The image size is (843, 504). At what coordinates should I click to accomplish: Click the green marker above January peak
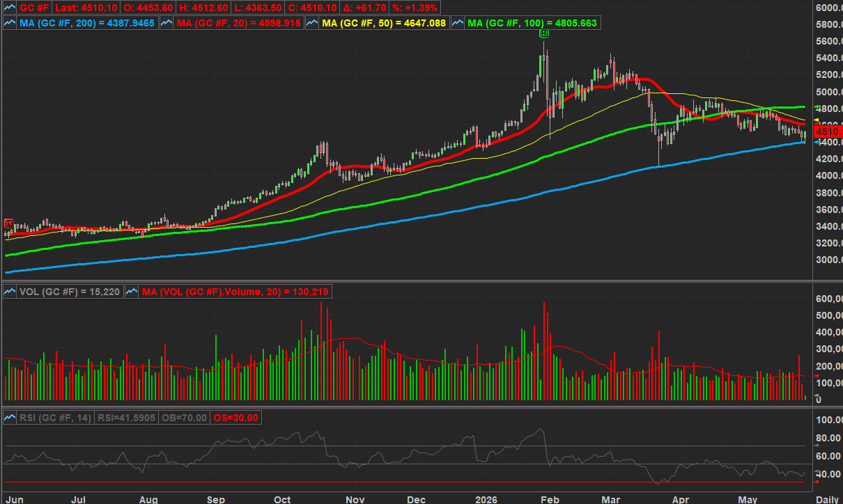(544, 34)
